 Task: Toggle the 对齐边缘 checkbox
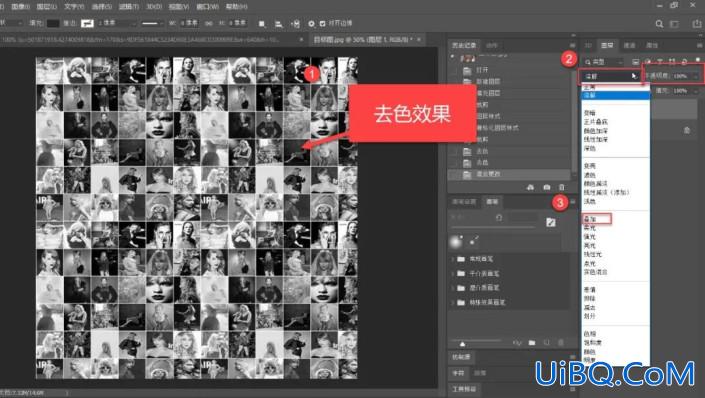pyautogui.click(x=322, y=23)
